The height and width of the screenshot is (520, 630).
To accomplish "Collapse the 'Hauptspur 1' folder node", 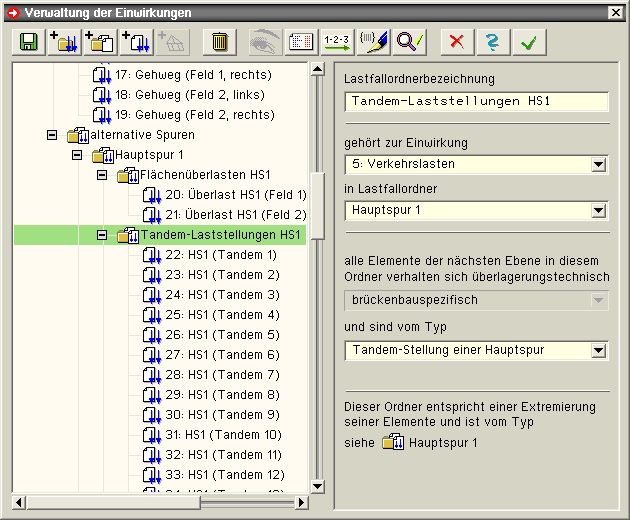I will tap(77, 155).
